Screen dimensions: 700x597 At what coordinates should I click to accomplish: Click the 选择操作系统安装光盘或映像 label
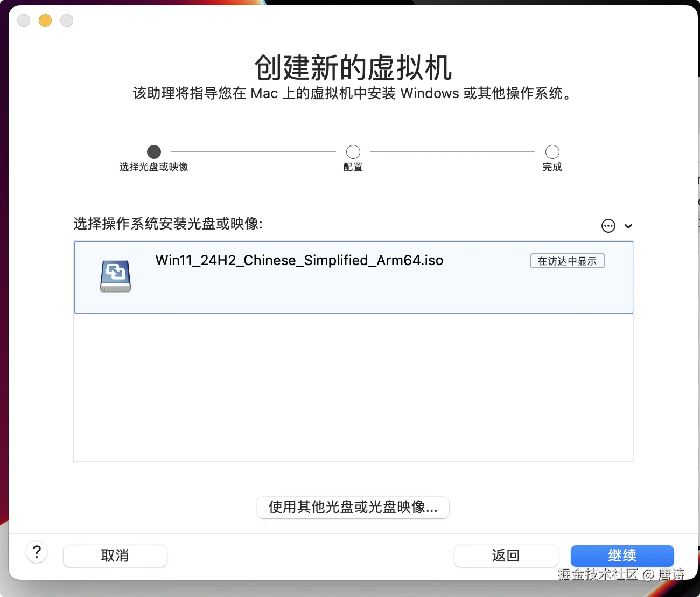click(168, 224)
